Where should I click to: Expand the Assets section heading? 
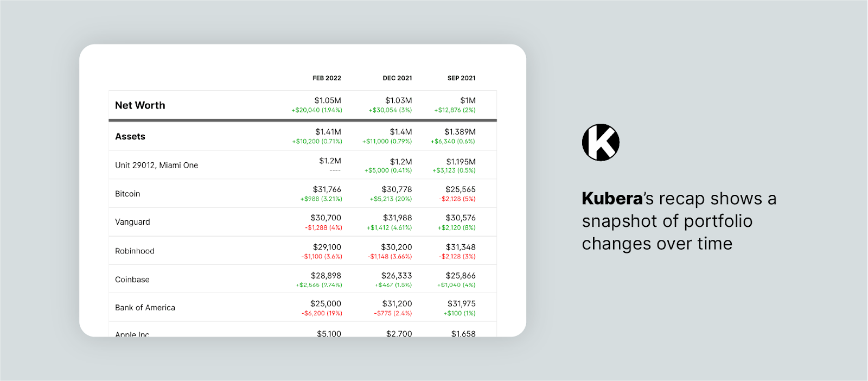130,137
